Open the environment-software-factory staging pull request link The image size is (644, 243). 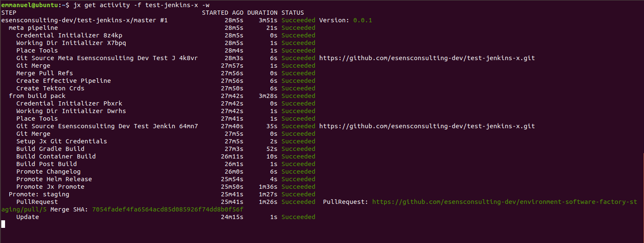pyautogui.click(x=505, y=202)
